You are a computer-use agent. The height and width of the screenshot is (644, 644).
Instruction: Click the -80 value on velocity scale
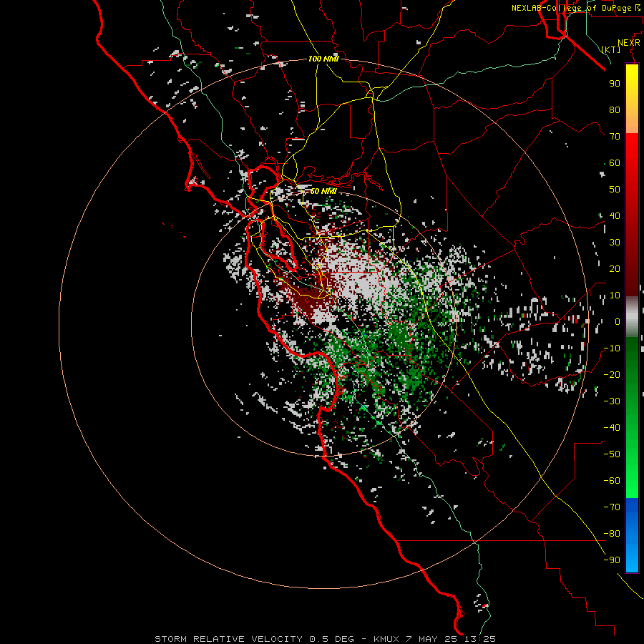[612, 534]
